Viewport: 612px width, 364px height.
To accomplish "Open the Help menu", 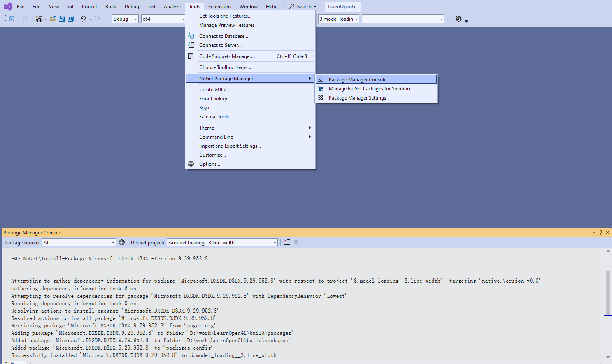I will click(x=271, y=6).
